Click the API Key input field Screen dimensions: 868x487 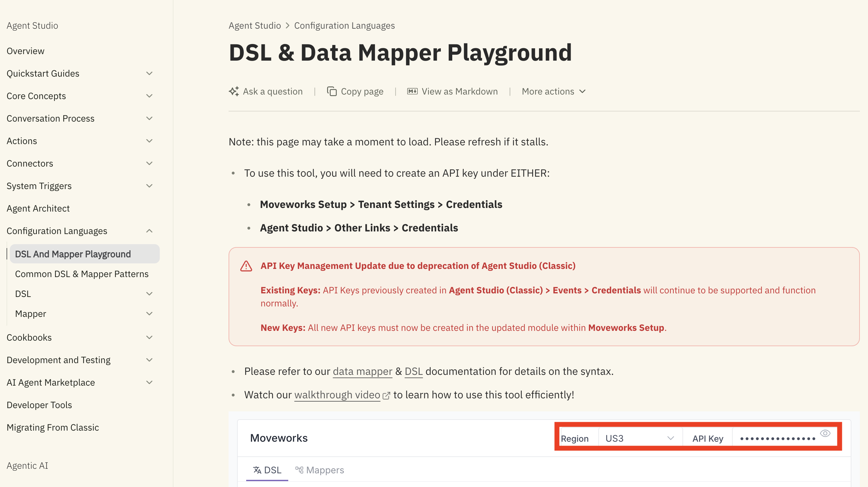785,438
